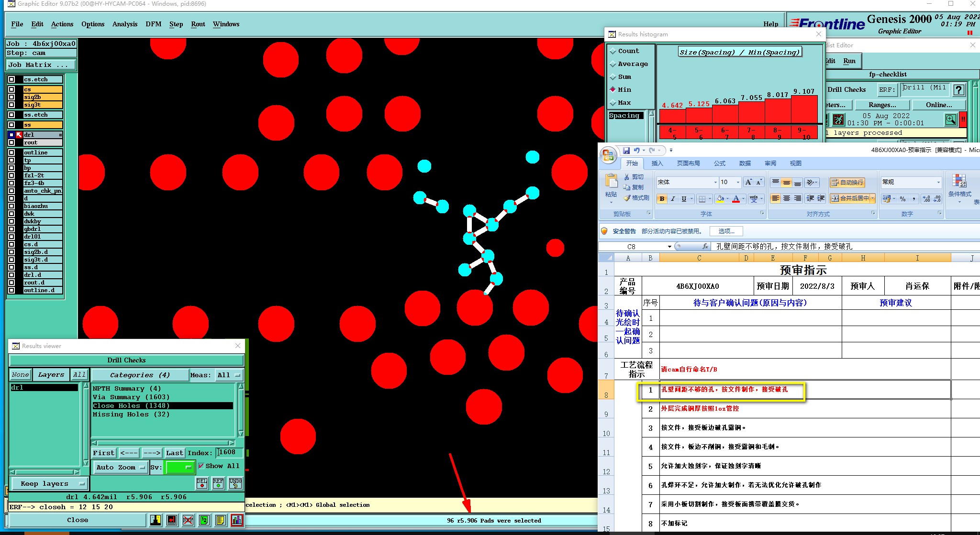Switch to the 插入 ribbon tab
This screenshot has width=980, height=535.
point(657,164)
